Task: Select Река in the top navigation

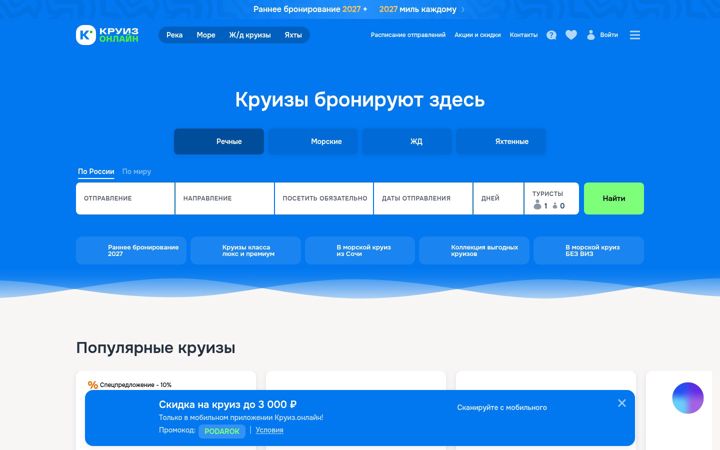Action: [x=174, y=35]
